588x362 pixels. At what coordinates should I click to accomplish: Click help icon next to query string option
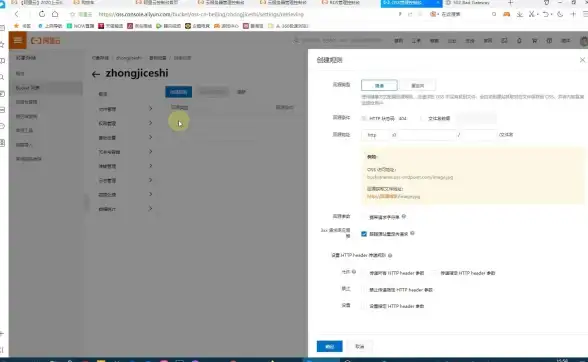tap(404, 216)
